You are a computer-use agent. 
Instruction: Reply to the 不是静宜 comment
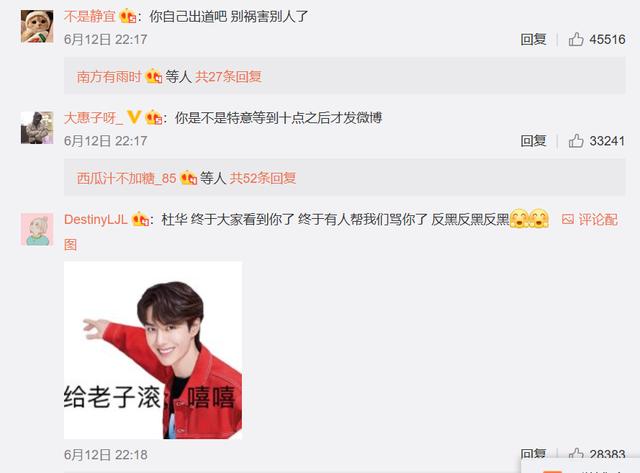(533, 39)
